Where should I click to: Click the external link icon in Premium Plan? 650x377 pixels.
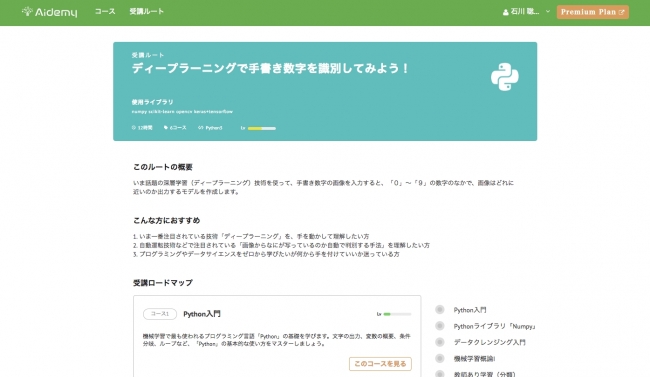click(x=621, y=12)
